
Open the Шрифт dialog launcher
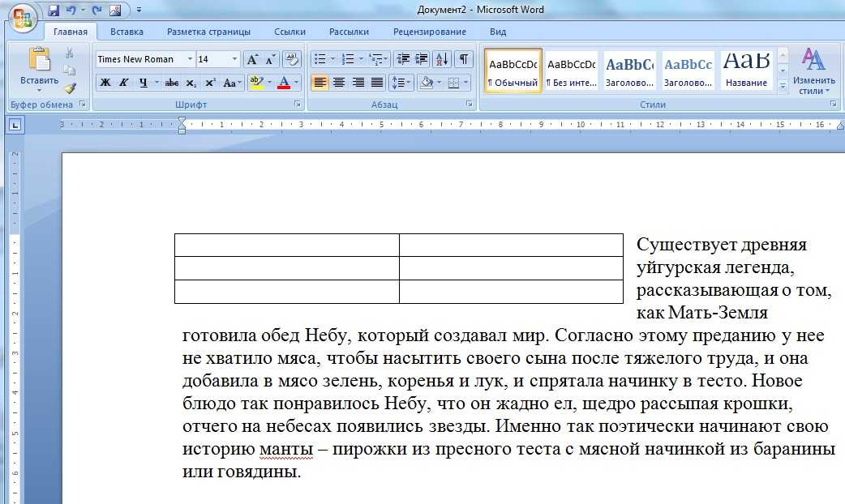tap(298, 104)
